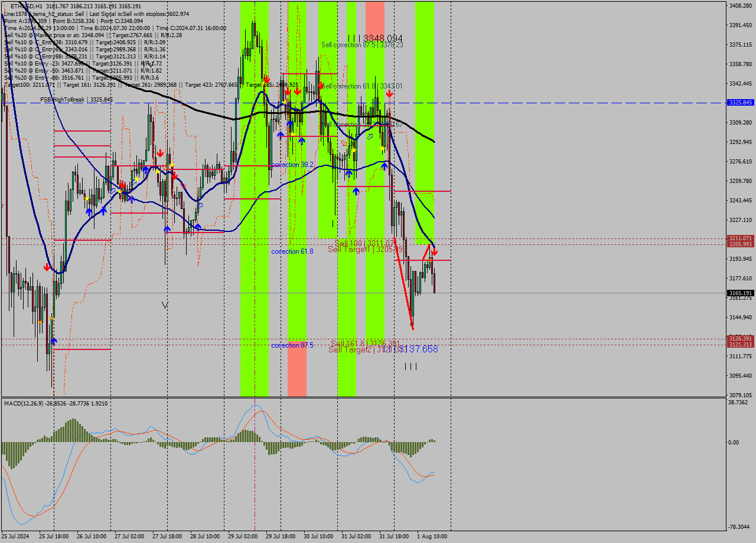Click the 'Sell 161.8 | 3126.391' label
756x543 pixels.
click(365, 343)
